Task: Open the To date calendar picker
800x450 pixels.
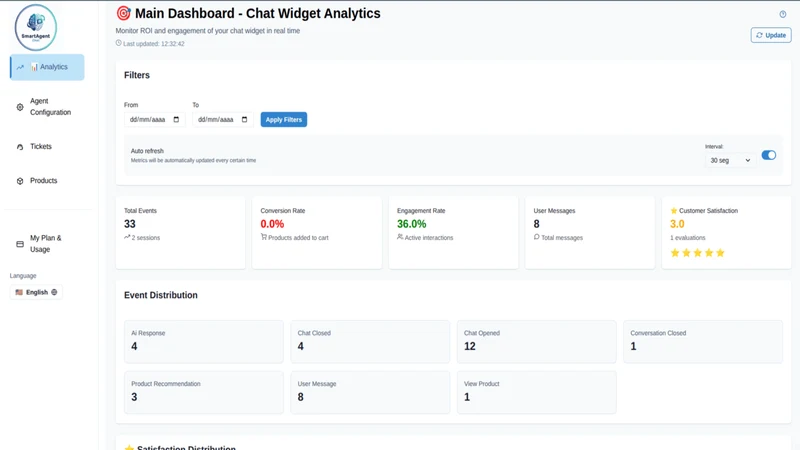Action: pyautogui.click(x=244, y=119)
